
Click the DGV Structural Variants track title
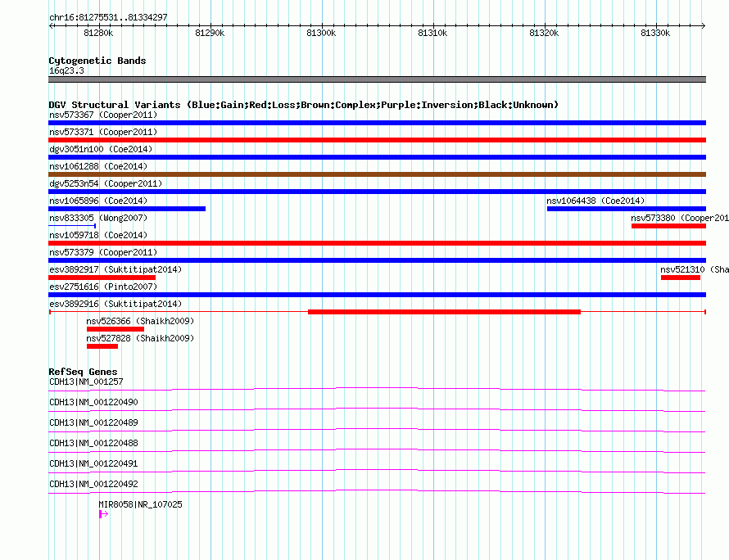tap(304, 105)
